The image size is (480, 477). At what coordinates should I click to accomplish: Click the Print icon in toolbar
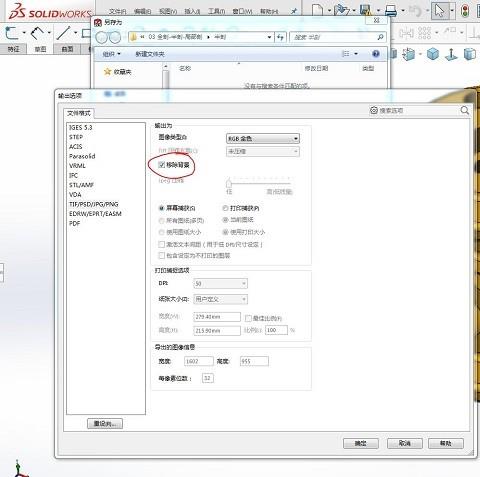tap(391, 10)
